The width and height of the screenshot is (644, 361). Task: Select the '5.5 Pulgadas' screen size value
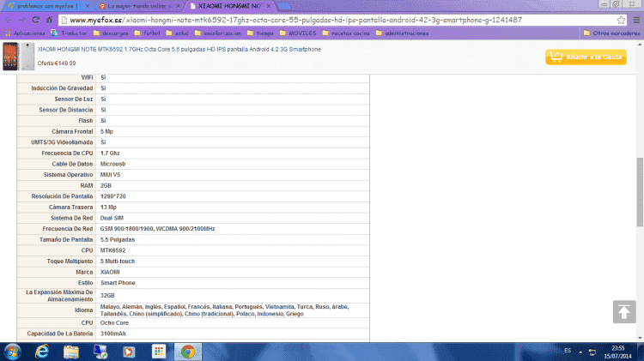click(118, 239)
